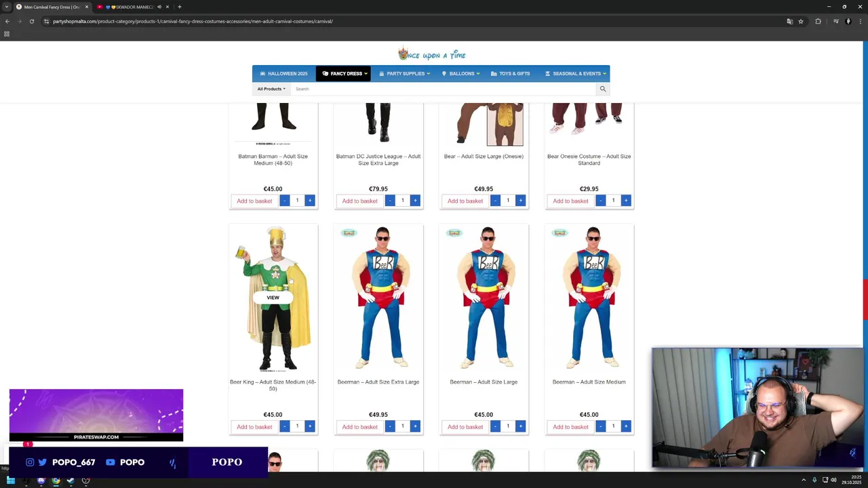Open Google Translate icon in address bar
868x488 pixels.
pos(789,21)
